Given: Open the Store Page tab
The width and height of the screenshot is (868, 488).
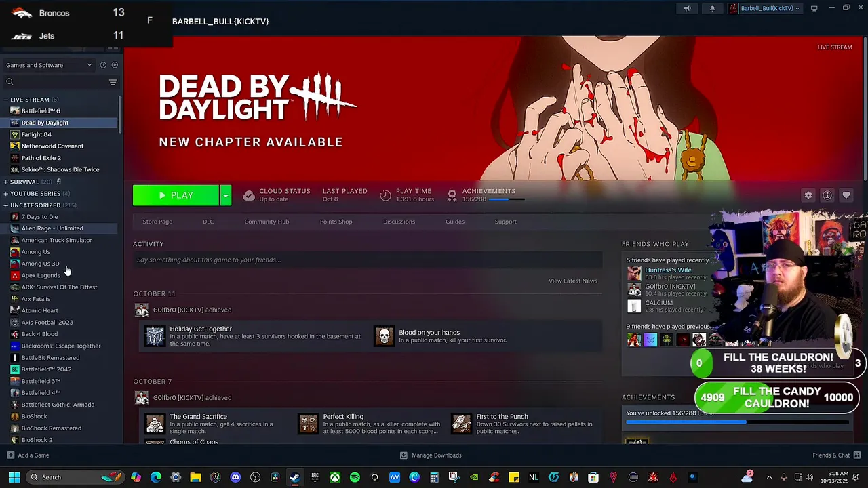Looking at the screenshot, I should (157, 222).
